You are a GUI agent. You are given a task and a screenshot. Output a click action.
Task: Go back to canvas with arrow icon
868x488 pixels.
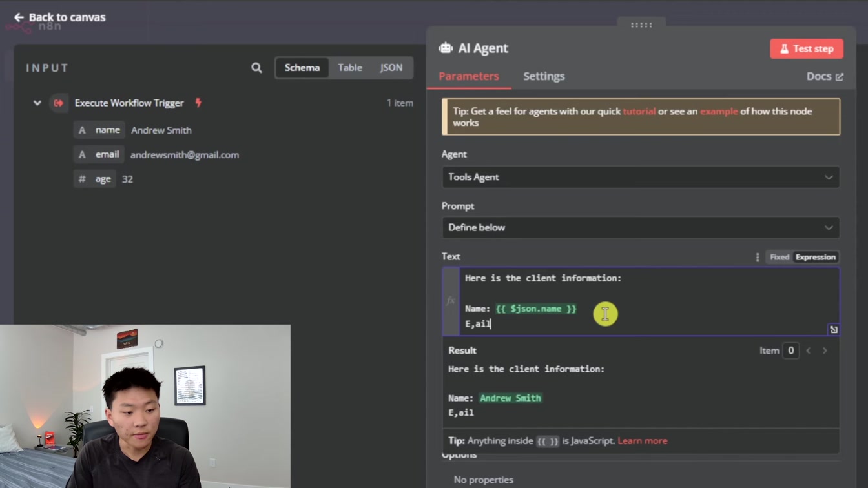(19, 17)
